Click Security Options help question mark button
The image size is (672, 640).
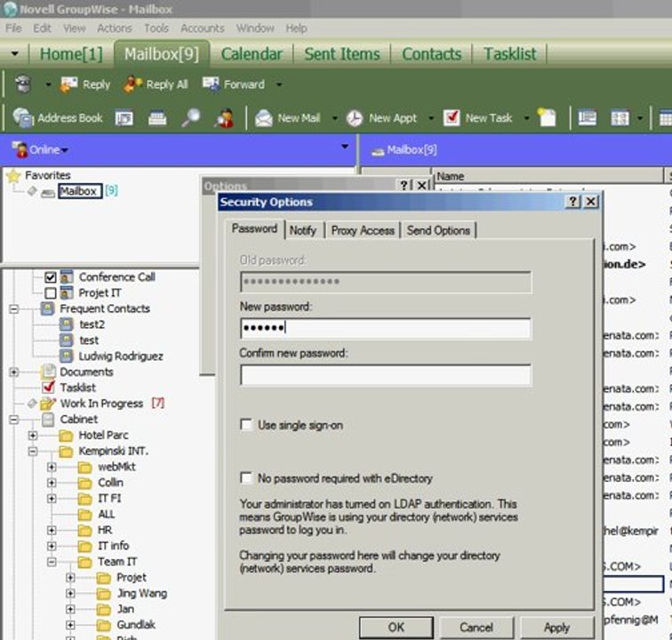[573, 202]
